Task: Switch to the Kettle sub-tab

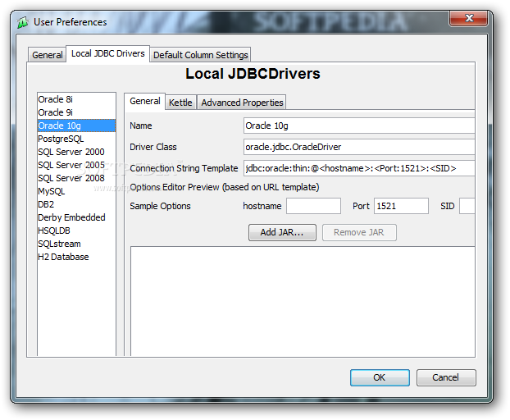Action: pos(180,103)
